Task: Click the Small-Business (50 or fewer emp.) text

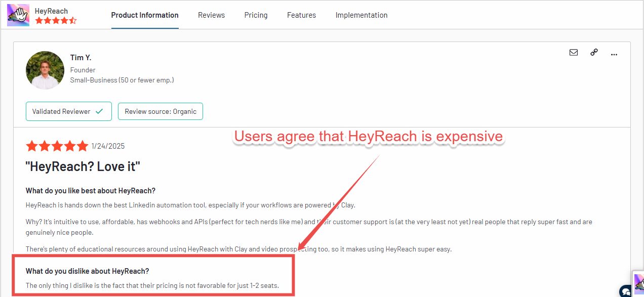Action: (x=122, y=80)
